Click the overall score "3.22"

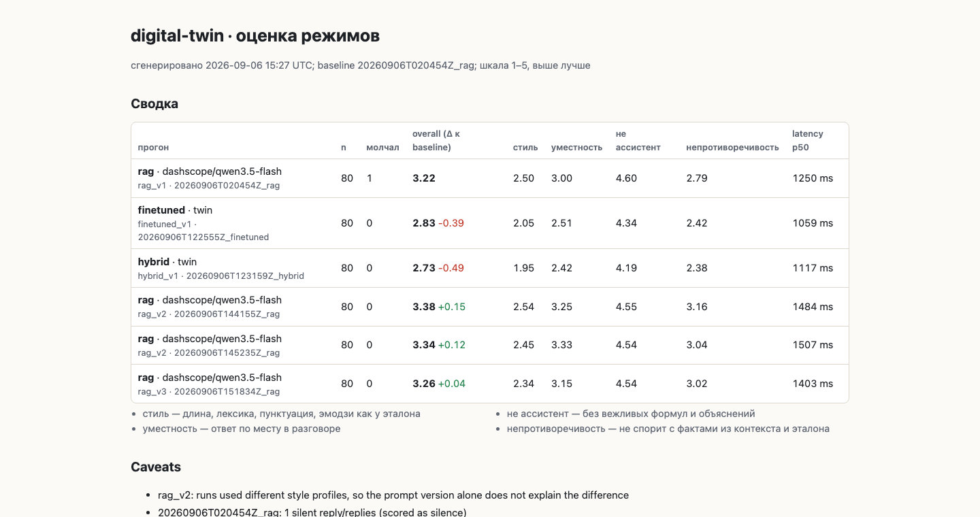click(x=424, y=178)
